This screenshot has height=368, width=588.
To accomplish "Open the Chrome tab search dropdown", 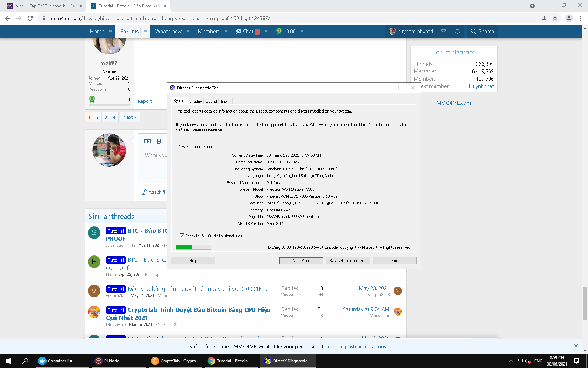I will [x=532, y=6].
